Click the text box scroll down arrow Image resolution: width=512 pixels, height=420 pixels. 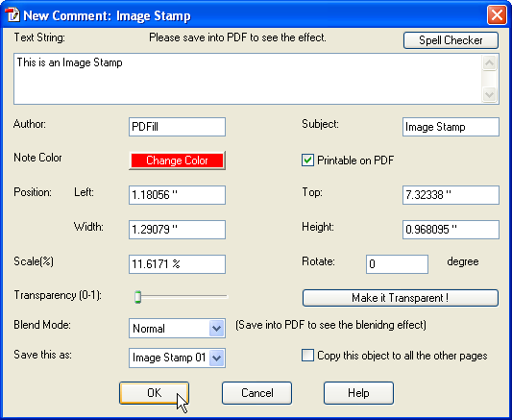(x=489, y=95)
